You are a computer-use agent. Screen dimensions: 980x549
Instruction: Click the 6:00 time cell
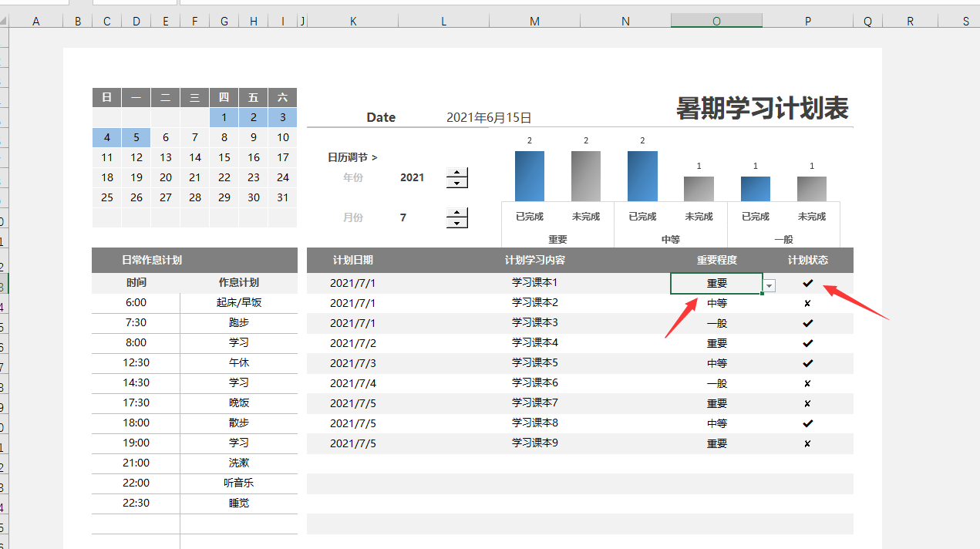tap(136, 302)
